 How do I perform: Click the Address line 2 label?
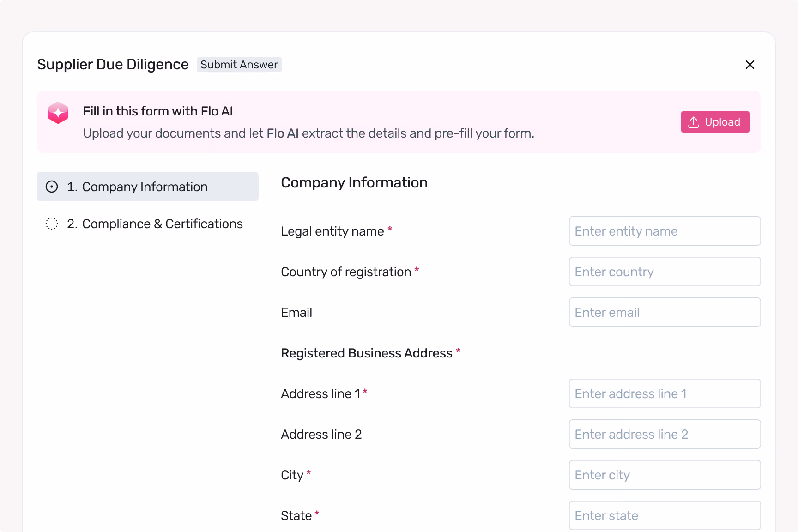click(321, 435)
